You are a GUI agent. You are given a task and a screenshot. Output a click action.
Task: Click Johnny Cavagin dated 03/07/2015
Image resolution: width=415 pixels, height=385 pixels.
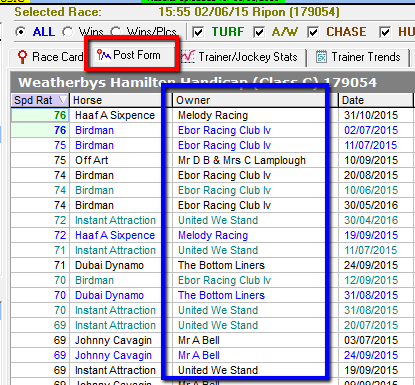coord(113,340)
